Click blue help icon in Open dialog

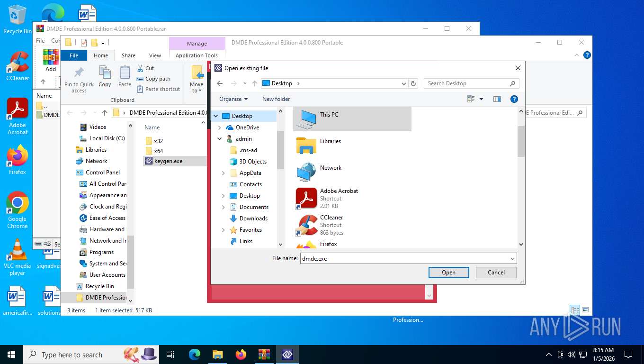click(x=514, y=99)
